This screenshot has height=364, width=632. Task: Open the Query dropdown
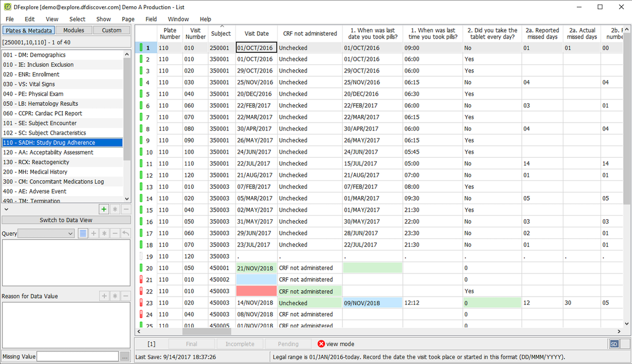click(x=46, y=233)
